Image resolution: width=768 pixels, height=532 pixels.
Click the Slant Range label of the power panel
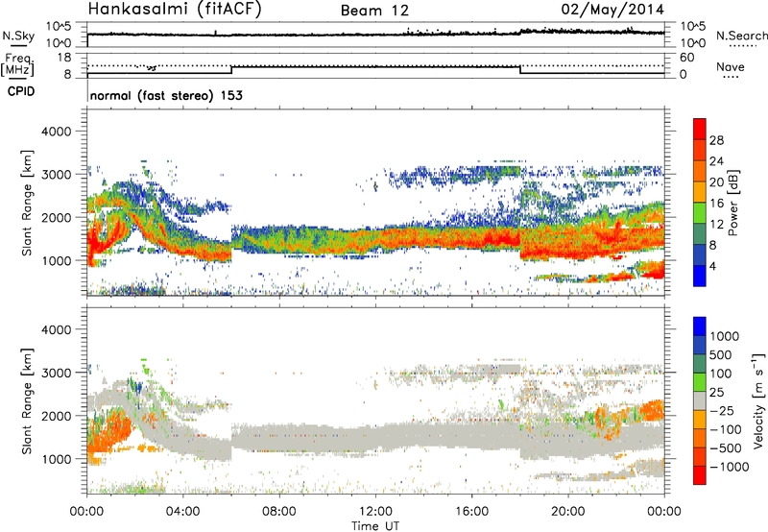pyautogui.click(x=27, y=203)
